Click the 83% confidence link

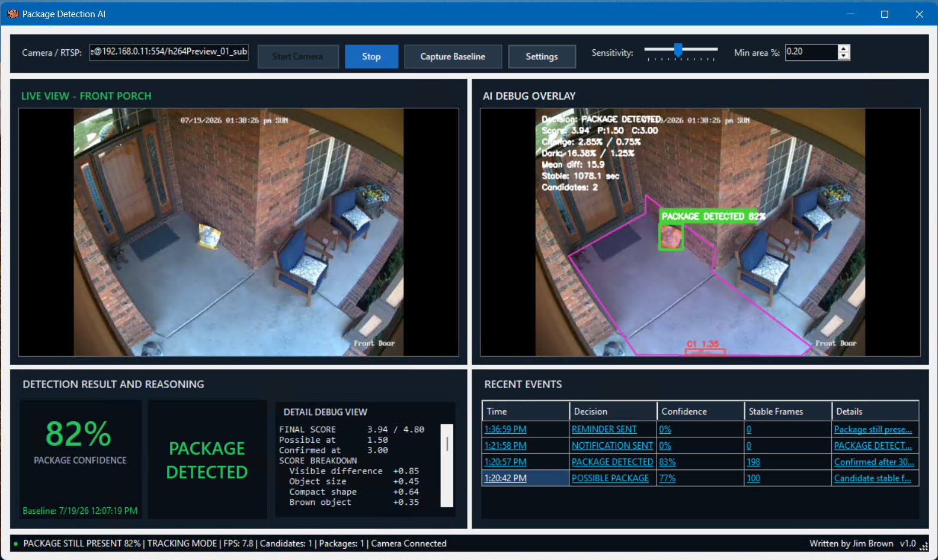667,462
